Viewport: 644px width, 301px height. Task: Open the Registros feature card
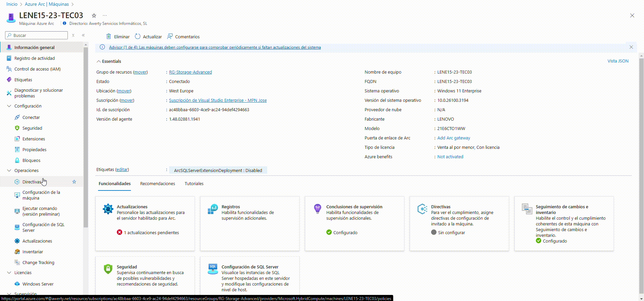pos(250,224)
